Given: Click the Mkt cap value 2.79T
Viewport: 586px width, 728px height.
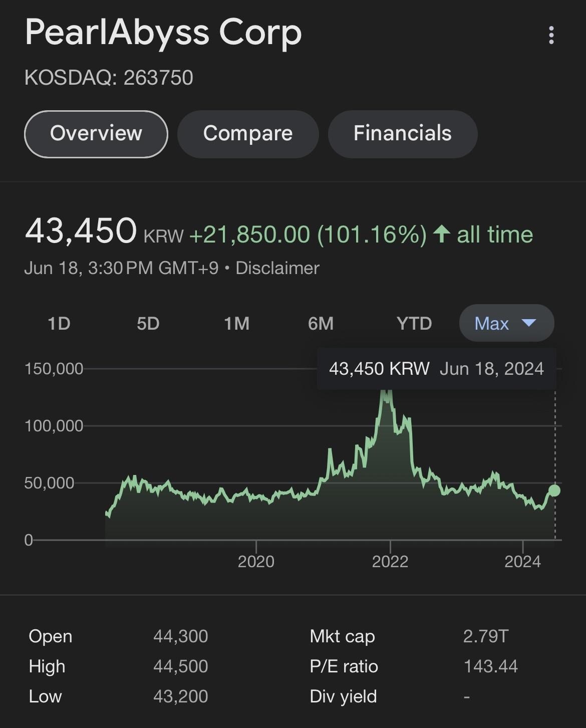Looking at the screenshot, I should coord(485,636).
